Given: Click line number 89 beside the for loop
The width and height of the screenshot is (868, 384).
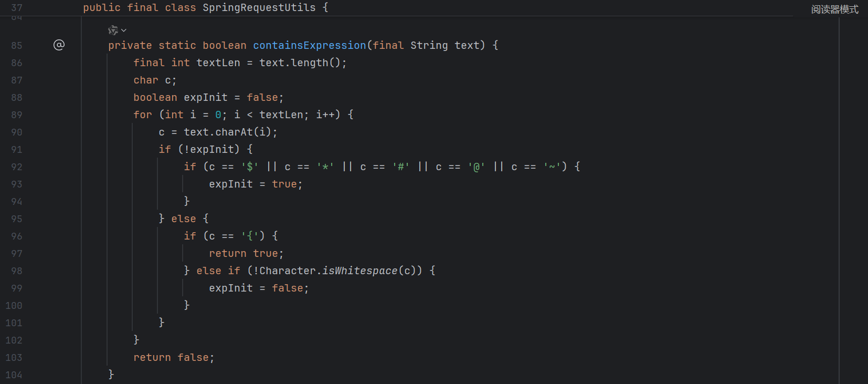Looking at the screenshot, I should pos(17,115).
